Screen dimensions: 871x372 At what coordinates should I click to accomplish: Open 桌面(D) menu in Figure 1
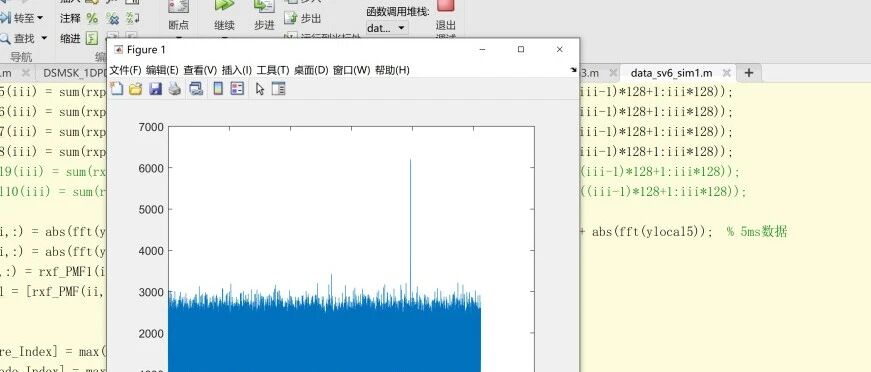coord(311,70)
